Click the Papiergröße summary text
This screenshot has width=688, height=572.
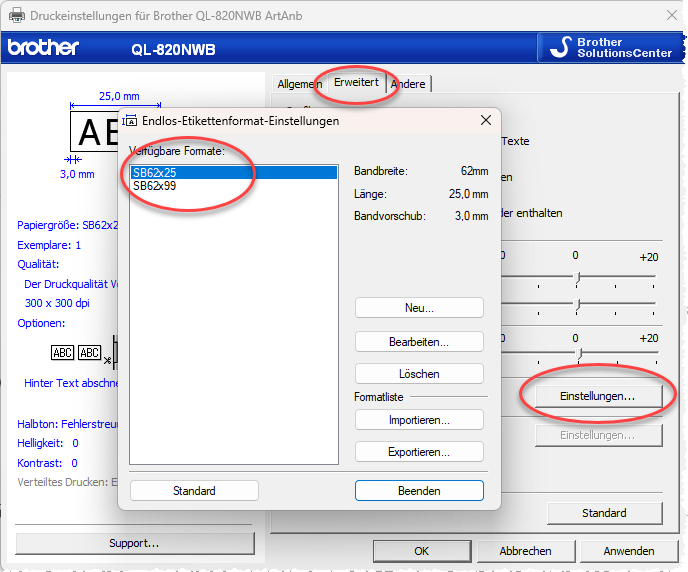coord(68,225)
